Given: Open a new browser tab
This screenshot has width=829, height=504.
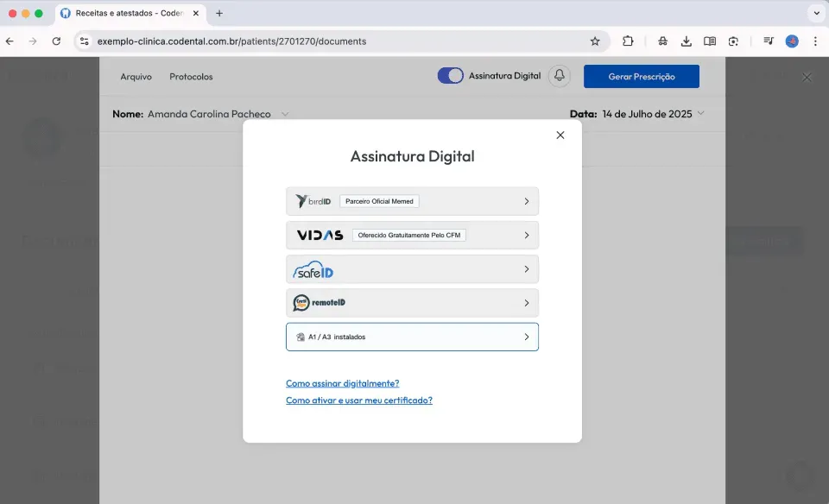Looking at the screenshot, I should [x=218, y=13].
